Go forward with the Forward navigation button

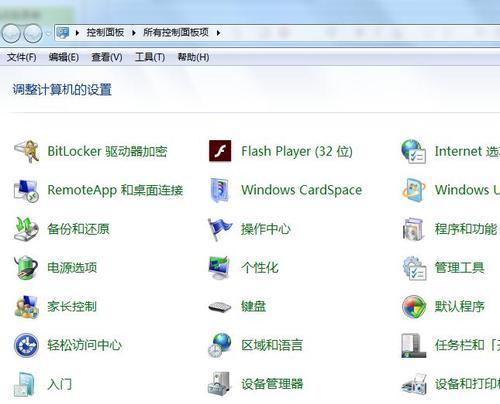click(x=33, y=33)
